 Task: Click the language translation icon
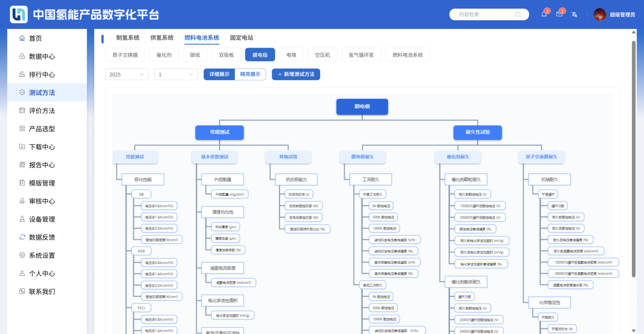click(x=574, y=14)
